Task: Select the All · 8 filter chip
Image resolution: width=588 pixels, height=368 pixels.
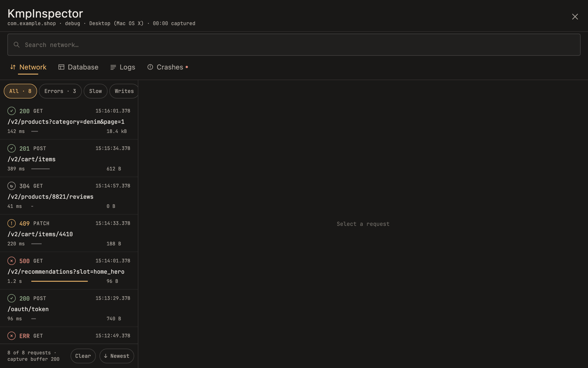Action: pyautogui.click(x=20, y=91)
